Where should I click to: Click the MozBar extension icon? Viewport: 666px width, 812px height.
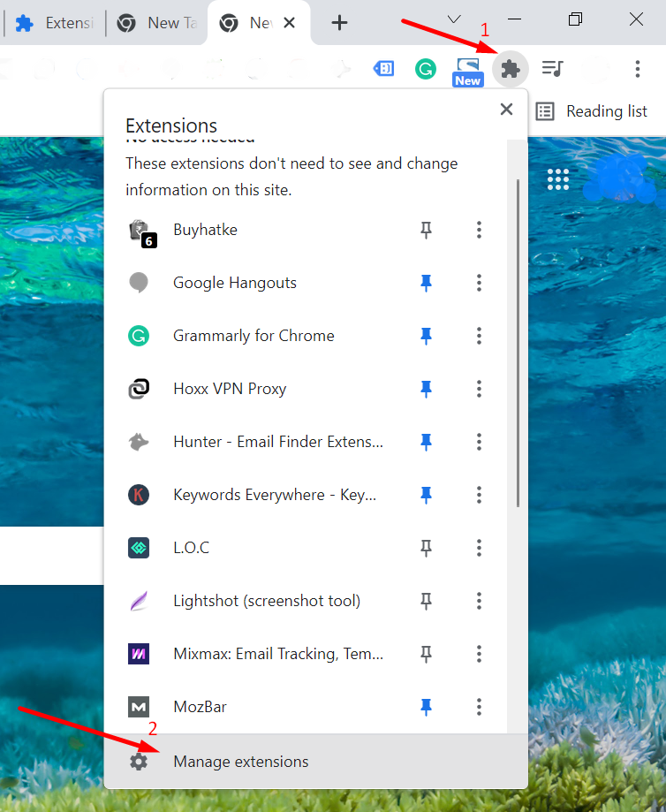coord(139,707)
